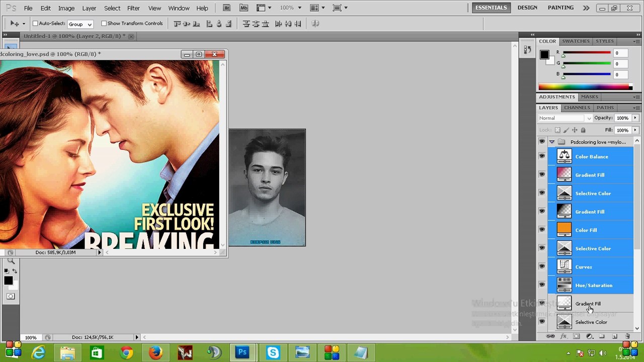644x362 pixels.
Task: Click the link layers icon in Layers panel
Action: click(550, 336)
